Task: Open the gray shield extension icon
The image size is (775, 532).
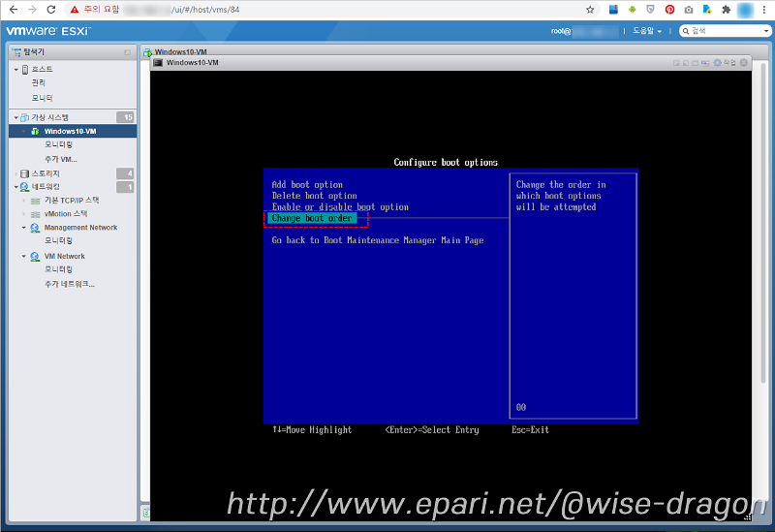Action: click(650, 10)
